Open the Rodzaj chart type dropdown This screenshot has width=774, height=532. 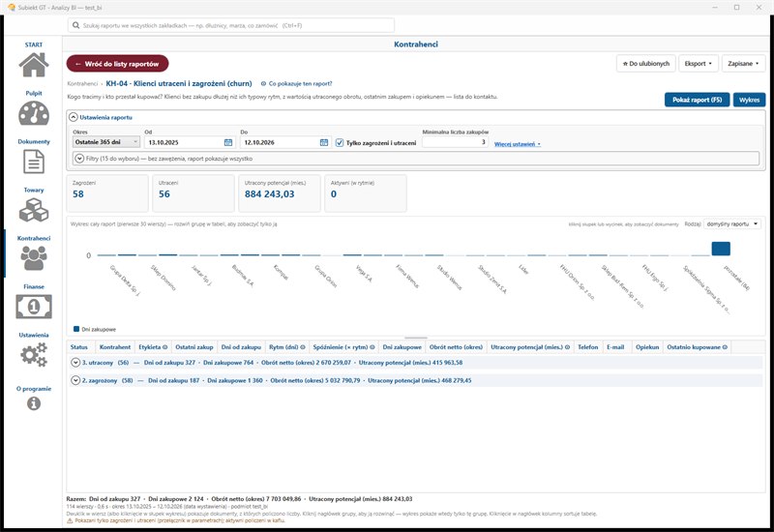pyautogui.click(x=732, y=224)
